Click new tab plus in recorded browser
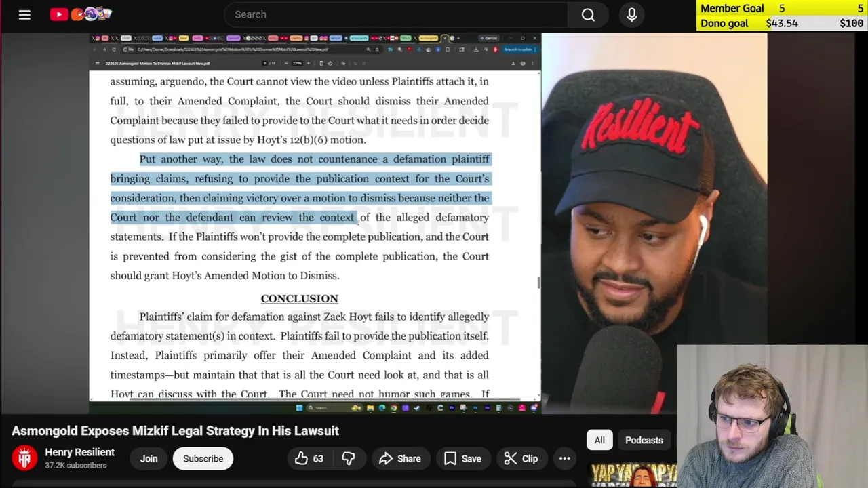This screenshot has width=868, height=488. tap(458, 37)
